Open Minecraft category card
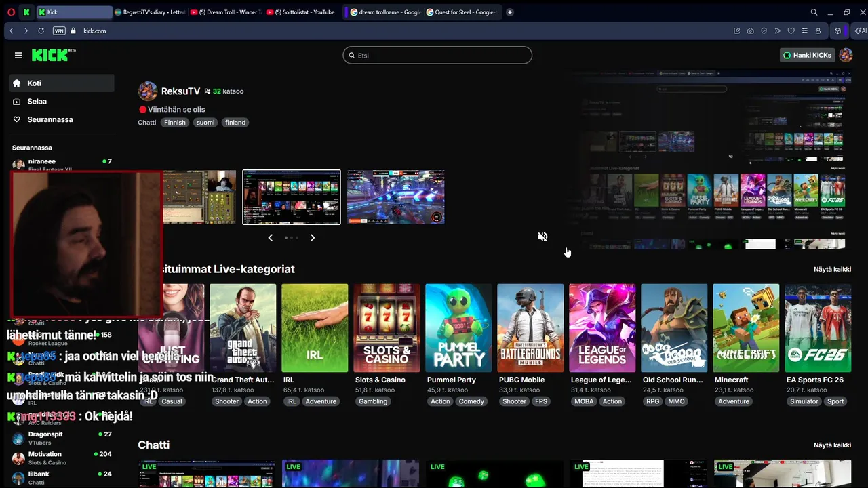Screen dimensions: 868x488 746,328
